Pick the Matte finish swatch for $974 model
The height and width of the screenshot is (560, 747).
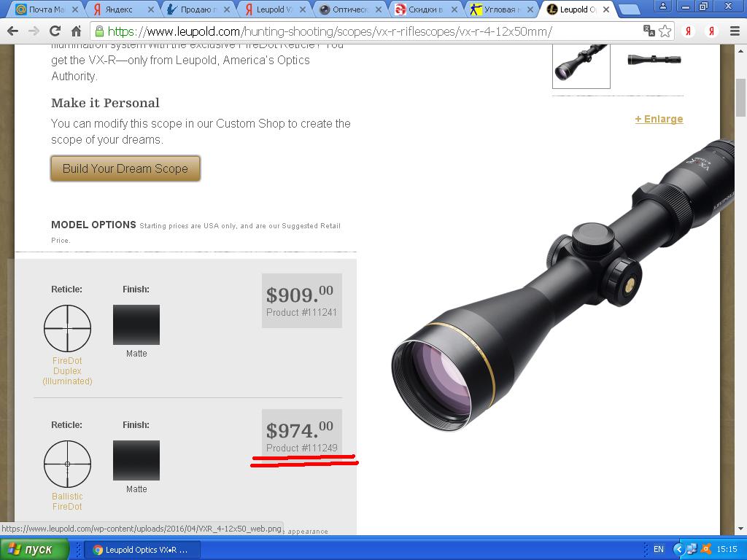click(136, 460)
